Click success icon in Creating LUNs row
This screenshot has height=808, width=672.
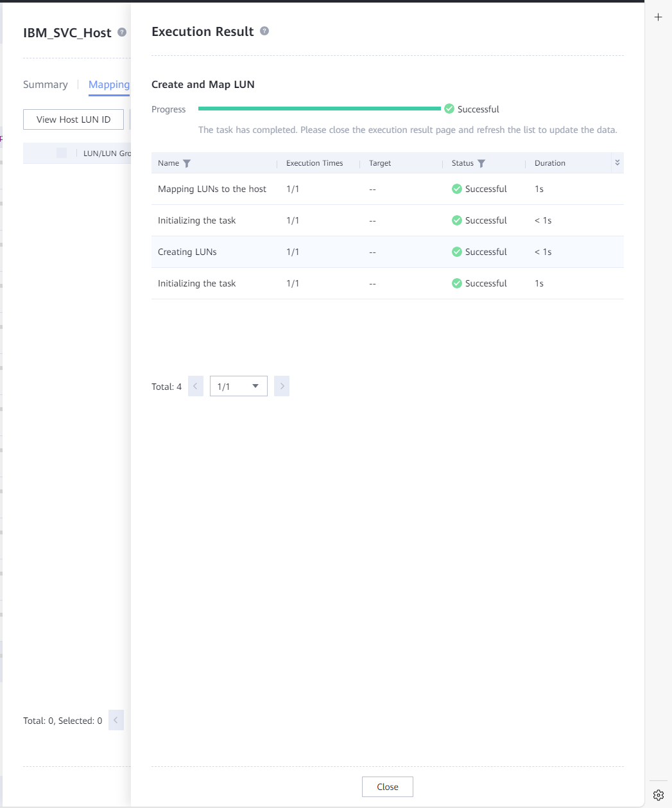pos(457,252)
